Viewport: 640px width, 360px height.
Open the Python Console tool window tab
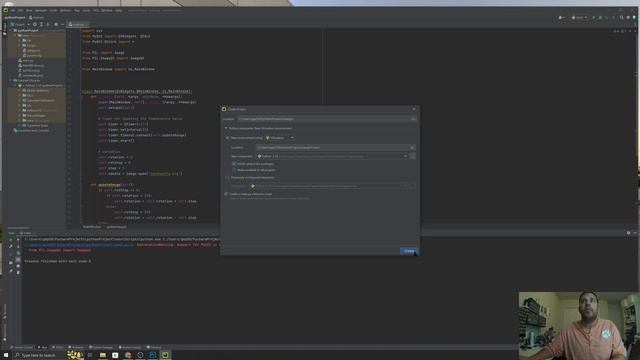[x=131, y=347]
